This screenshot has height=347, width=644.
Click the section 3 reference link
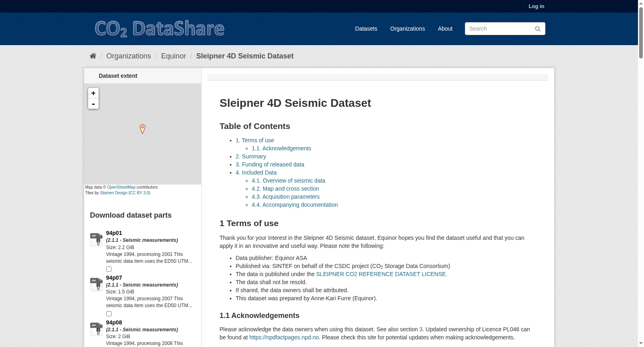click(421, 329)
